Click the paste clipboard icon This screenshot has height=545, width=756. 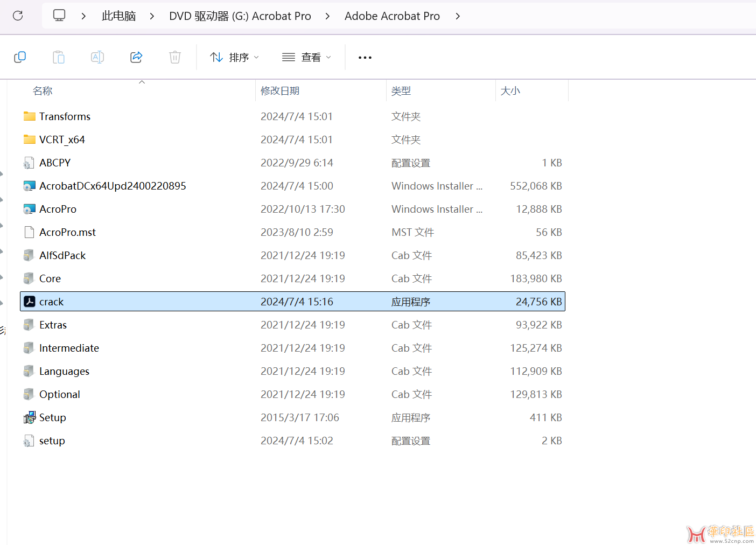click(x=59, y=57)
